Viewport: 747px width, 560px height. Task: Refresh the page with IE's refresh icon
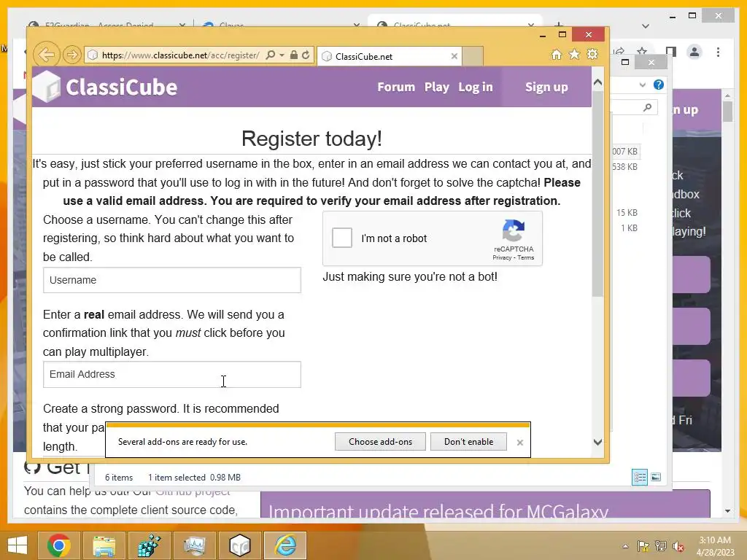pyautogui.click(x=306, y=55)
